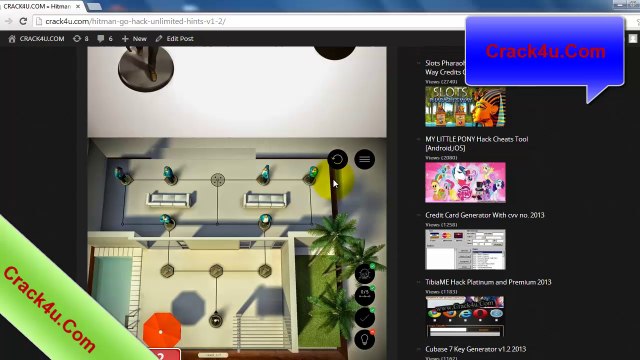Close the CRACK4U.COM browser tab

(78, 7)
